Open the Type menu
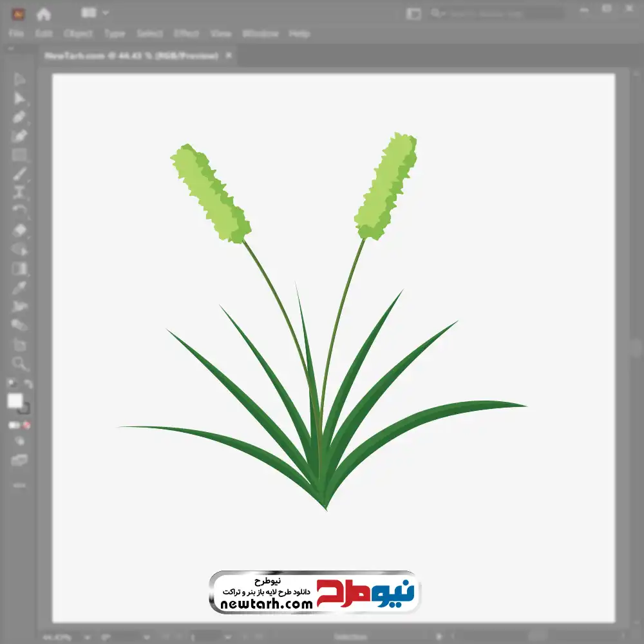 [x=115, y=33]
